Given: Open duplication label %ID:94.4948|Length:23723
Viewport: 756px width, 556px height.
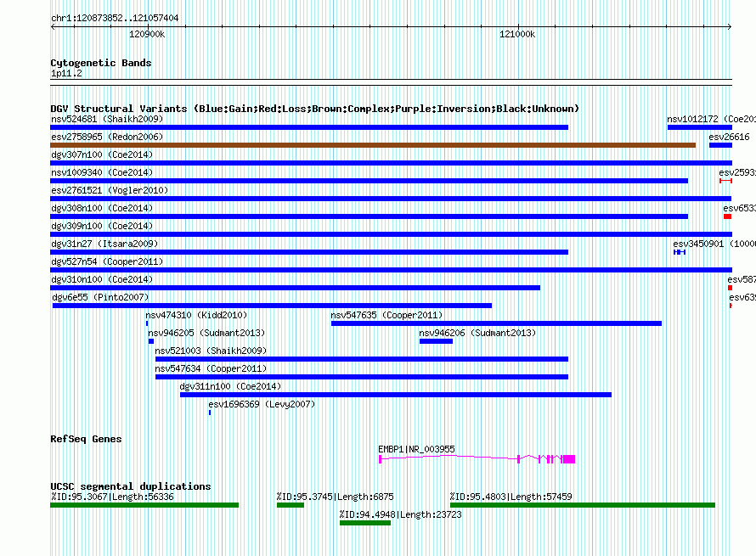Looking at the screenshot, I should point(400,514).
